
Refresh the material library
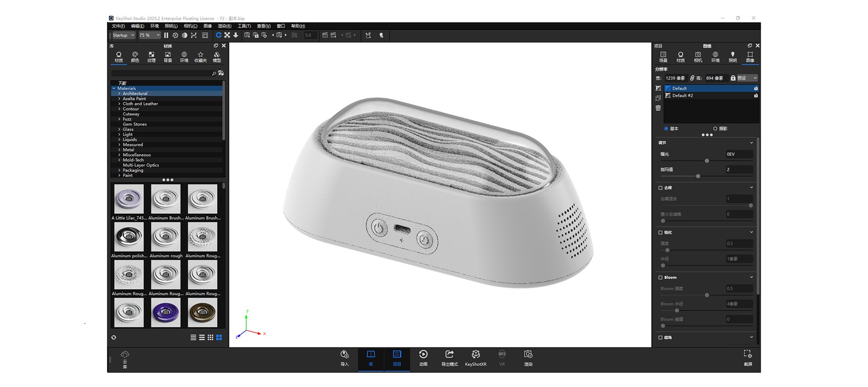click(x=114, y=337)
